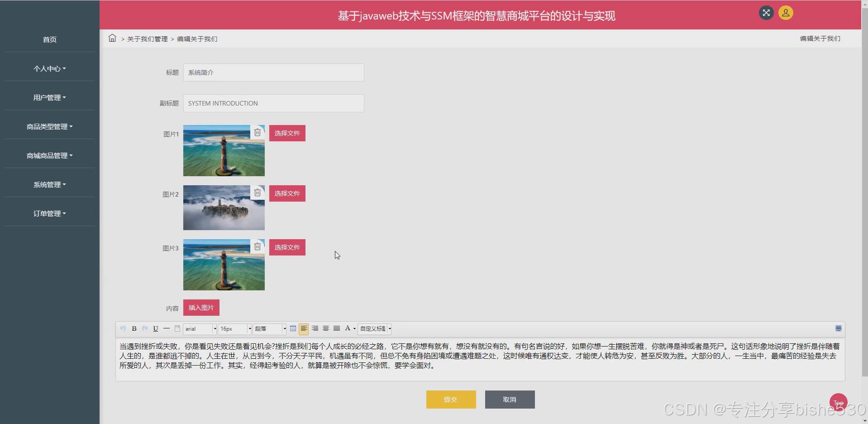The width and height of the screenshot is (868, 424).
Task: Open the 自定义标题 custom heading dropdown
Action: point(375,329)
